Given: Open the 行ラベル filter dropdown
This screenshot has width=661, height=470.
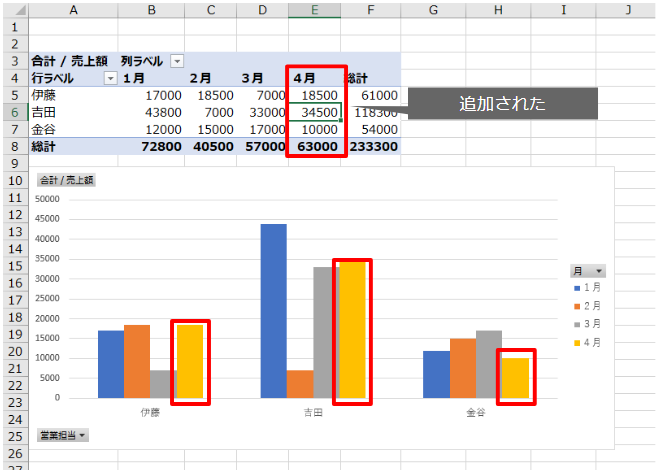Looking at the screenshot, I should click(110, 78).
